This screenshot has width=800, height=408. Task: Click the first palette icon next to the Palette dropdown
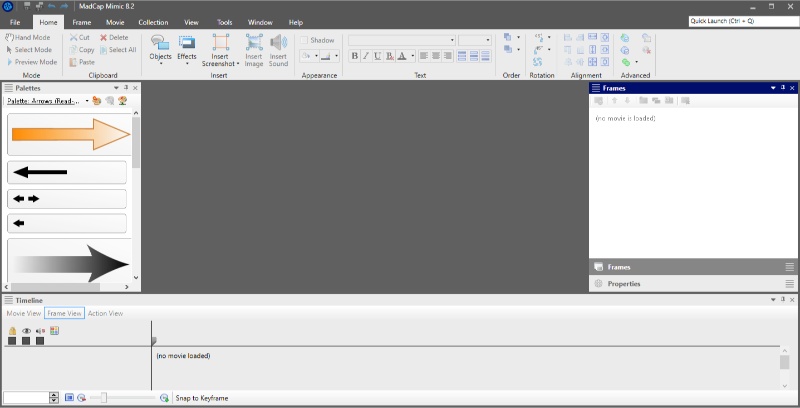point(97,101)
